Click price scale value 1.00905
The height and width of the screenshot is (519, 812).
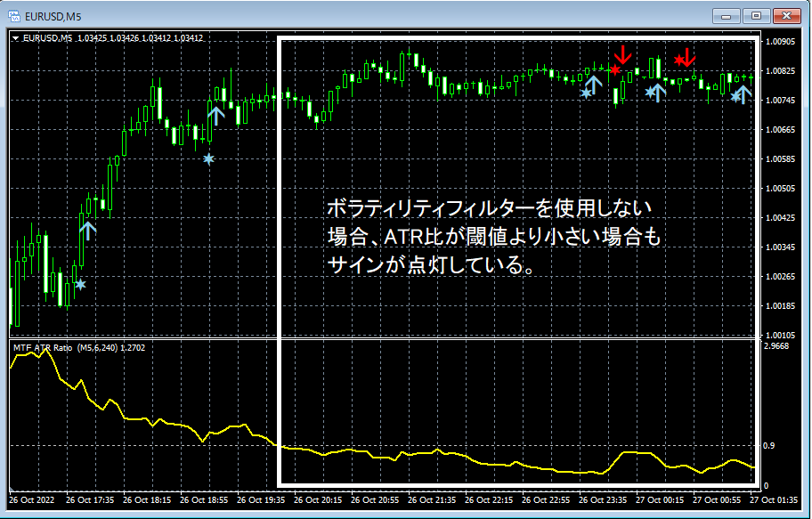pos(780,42)
